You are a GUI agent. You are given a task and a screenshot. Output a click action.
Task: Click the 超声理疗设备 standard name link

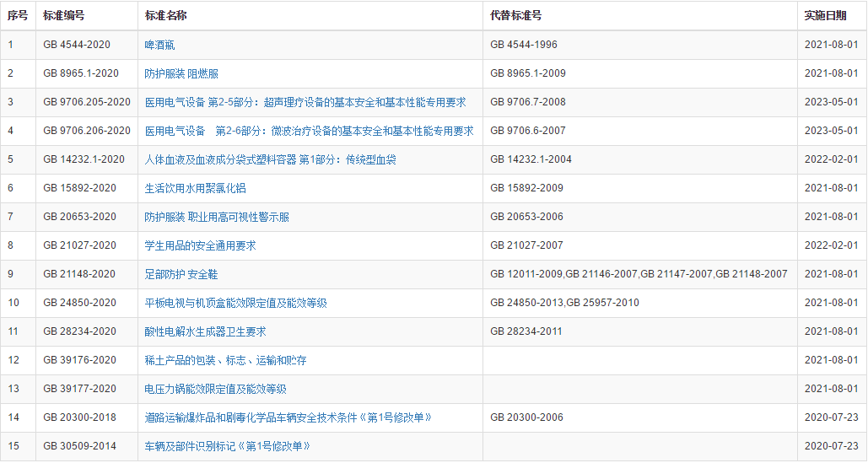point(305,102)
